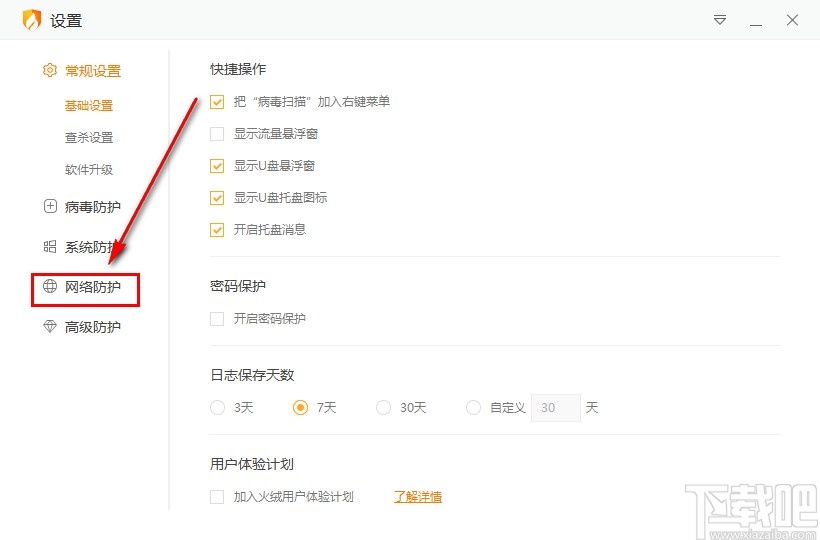Click the diamond icon beside 高级防护
820x540 pixels.
coord(50,327)
